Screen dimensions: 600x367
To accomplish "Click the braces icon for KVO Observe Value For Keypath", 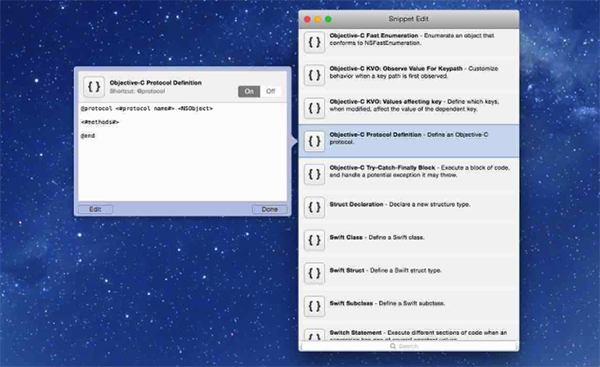I will click(x=314, y=75).
